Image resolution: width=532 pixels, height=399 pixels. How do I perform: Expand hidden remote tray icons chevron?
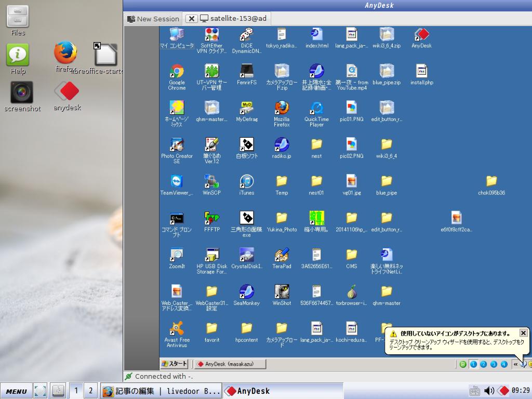pyautogui.click(x=515, y=364)
